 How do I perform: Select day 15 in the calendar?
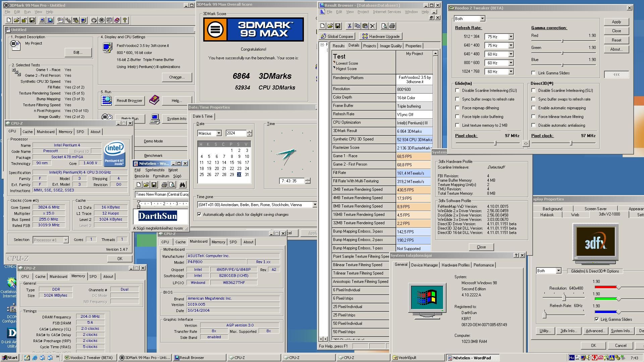[x=231, y=163]
